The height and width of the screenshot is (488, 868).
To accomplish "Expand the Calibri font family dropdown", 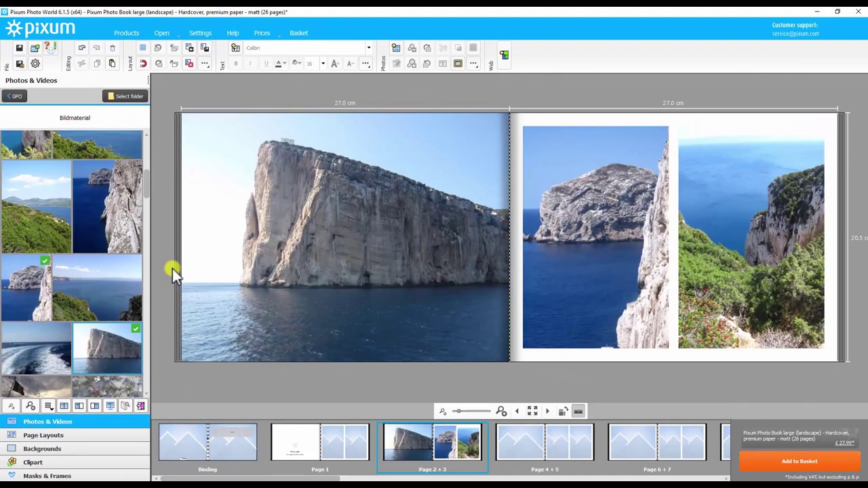I will click(369, 48).
